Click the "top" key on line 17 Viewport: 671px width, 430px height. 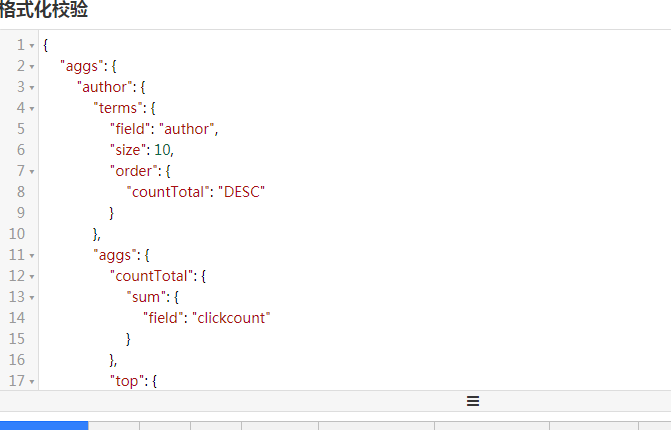127,380
